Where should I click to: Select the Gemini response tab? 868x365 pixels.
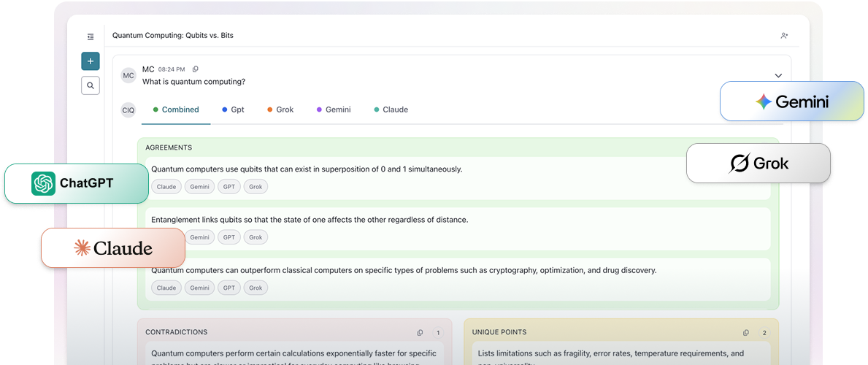coord(334,110)
